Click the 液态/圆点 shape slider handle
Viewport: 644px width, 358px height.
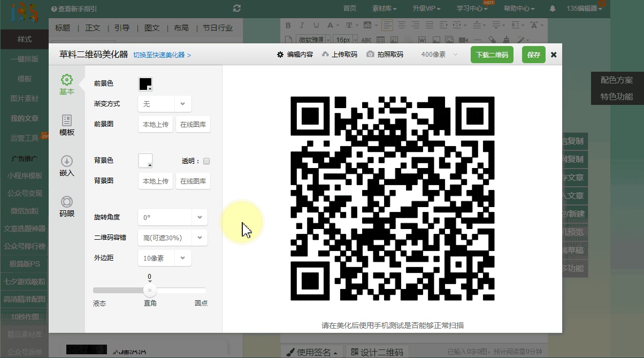coord(150,290)
